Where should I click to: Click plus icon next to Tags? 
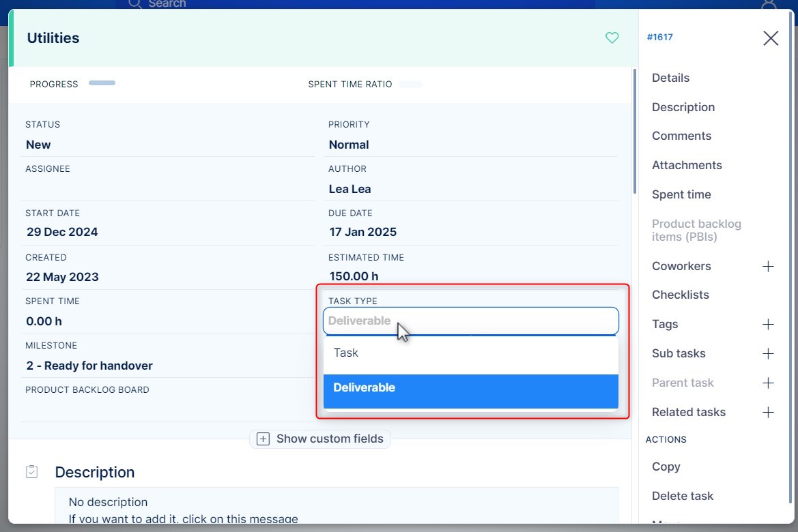click(768, 324)
